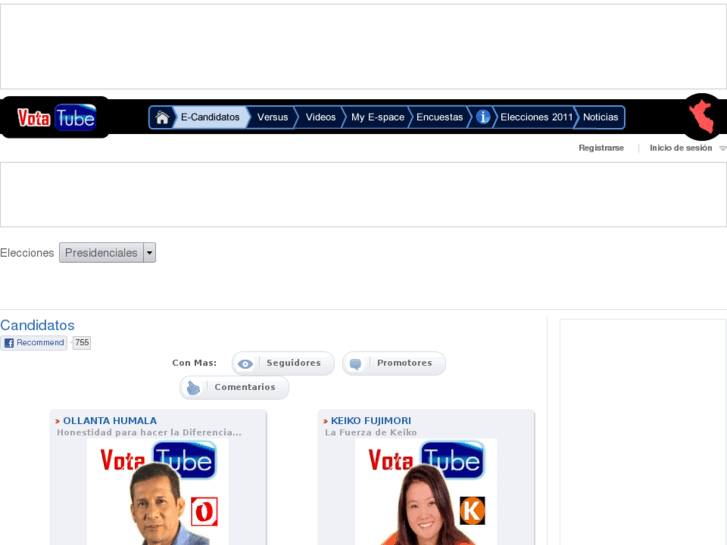Viewport: 727px width, 545px height.
Task: Click the 'La Fuerza de Keiko' slogan
Action: [x=371, y=432]
